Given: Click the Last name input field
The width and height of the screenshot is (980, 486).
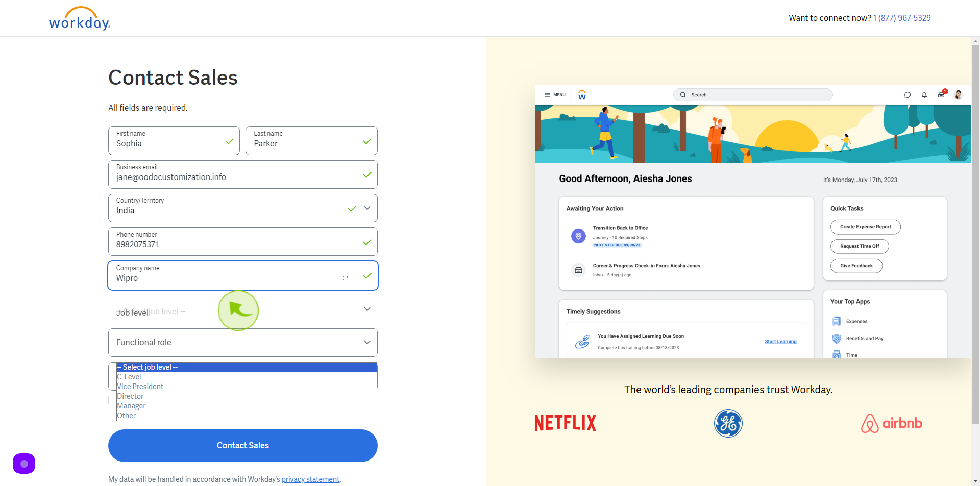Looking at the screenshot, I should (311, 141).
